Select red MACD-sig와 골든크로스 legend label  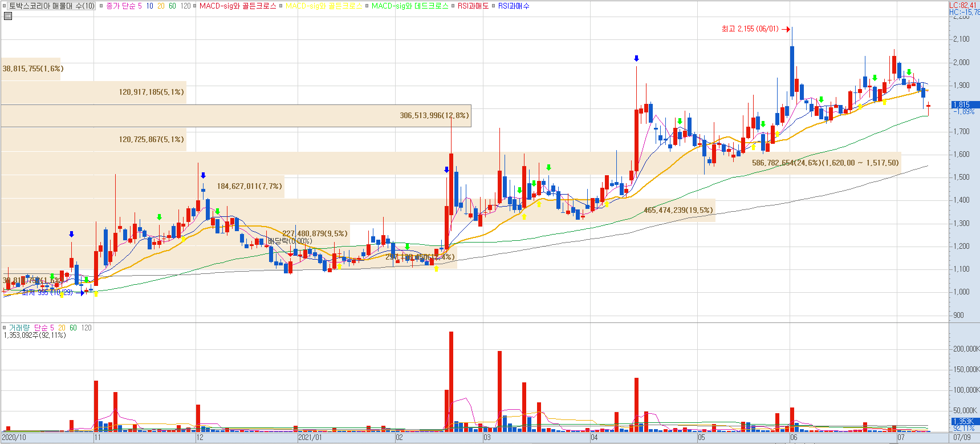coord(238,6)
